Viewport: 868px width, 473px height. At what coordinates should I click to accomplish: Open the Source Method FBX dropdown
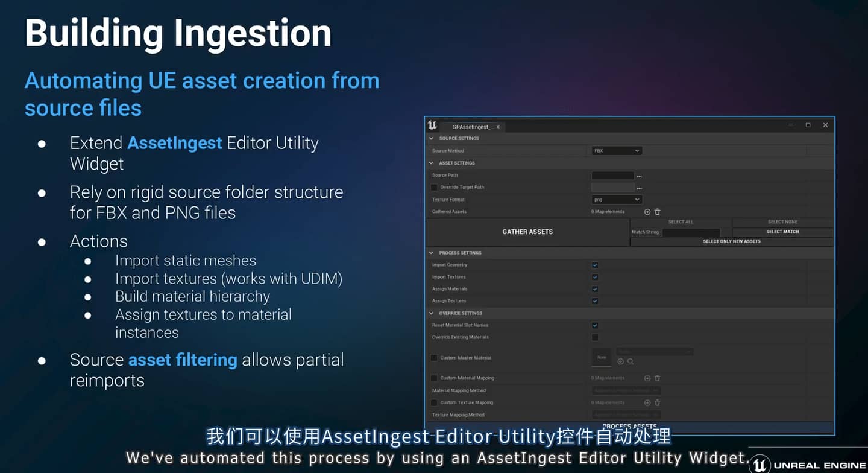617,151
